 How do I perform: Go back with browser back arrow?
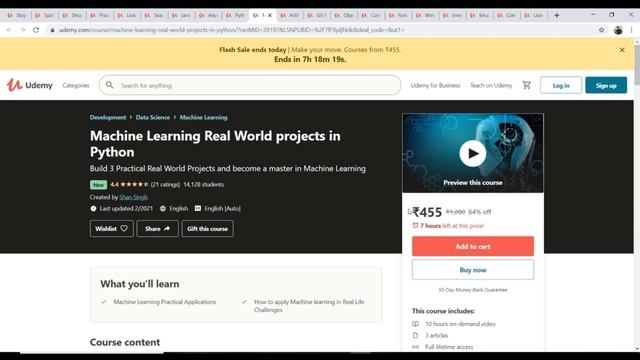[x=9, y=30]
